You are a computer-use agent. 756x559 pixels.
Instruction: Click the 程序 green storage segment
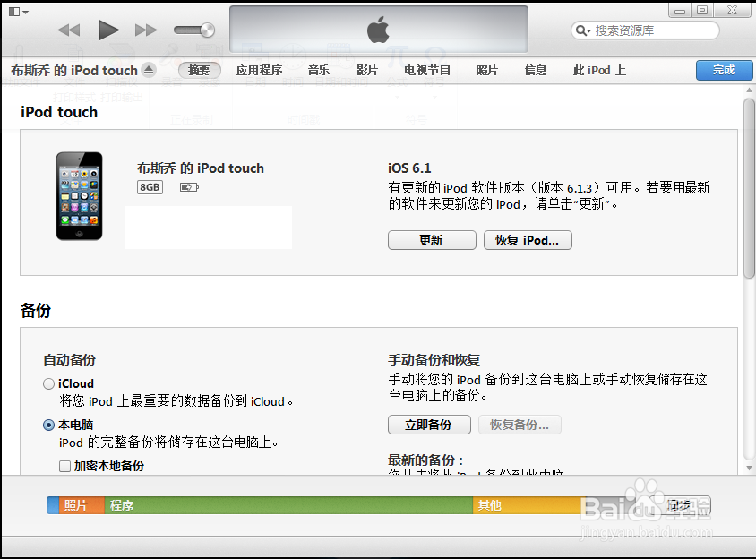pyautogui.click(x=288, y=505)
